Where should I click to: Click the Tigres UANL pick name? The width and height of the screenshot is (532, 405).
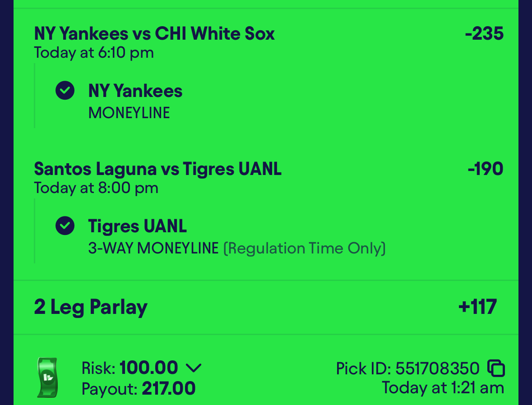[x=138, y=226]
